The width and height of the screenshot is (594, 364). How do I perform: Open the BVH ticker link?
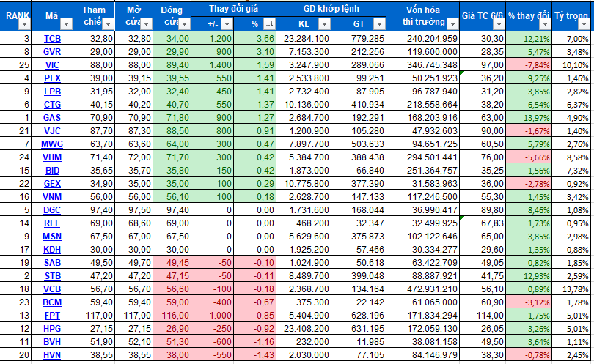(52, 342)
